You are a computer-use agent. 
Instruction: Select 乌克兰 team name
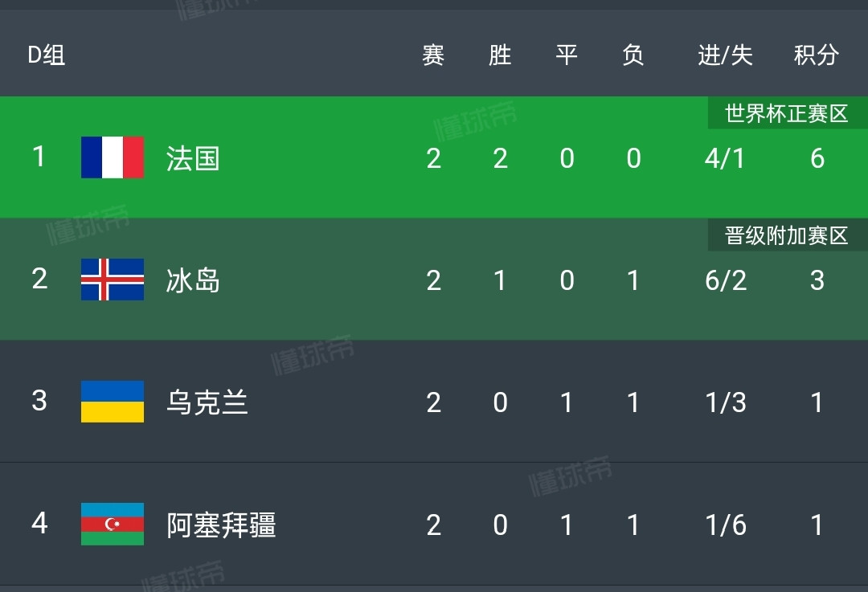(x=207, y=402)
